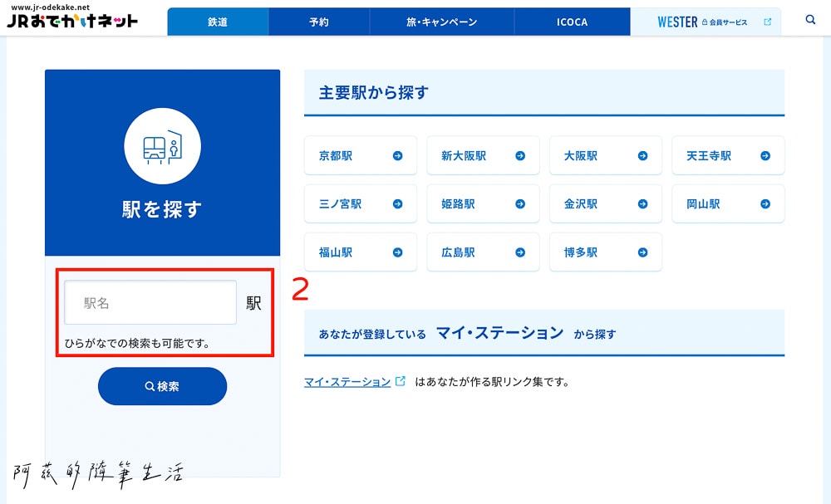Click the train station illustration icon
831x504 pixels.
click(162, 146)
